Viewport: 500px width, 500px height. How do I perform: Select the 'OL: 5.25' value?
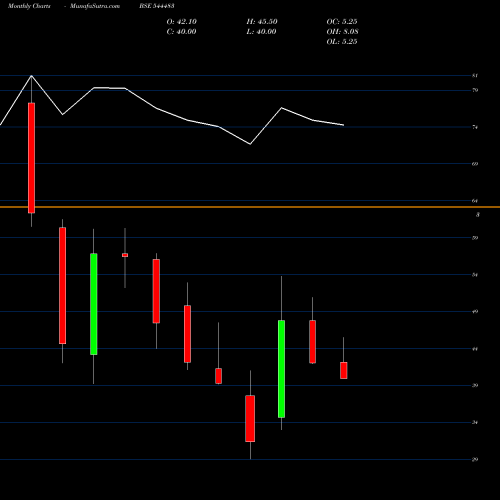[x=342, y=42]
